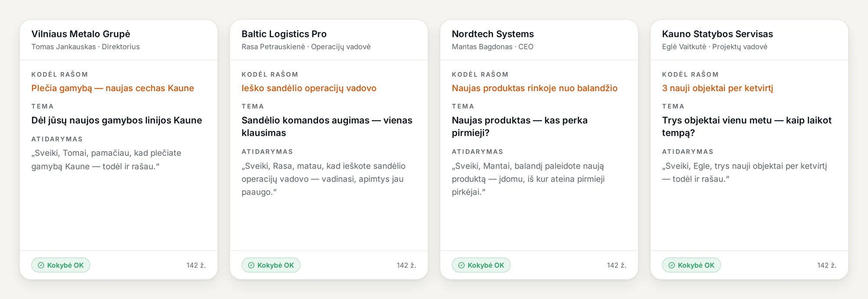
Task: Click TEMA label on Nordtech Systems card
Action: pos(463,106)
